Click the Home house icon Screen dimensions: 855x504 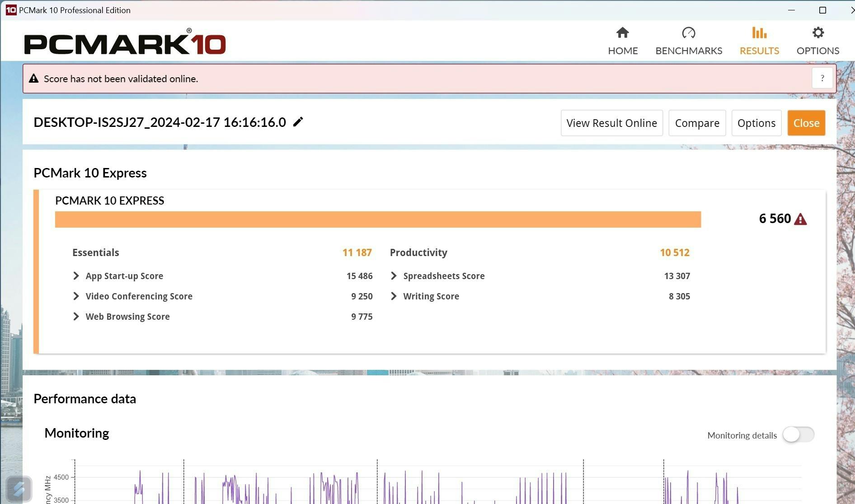pos(622,33)
